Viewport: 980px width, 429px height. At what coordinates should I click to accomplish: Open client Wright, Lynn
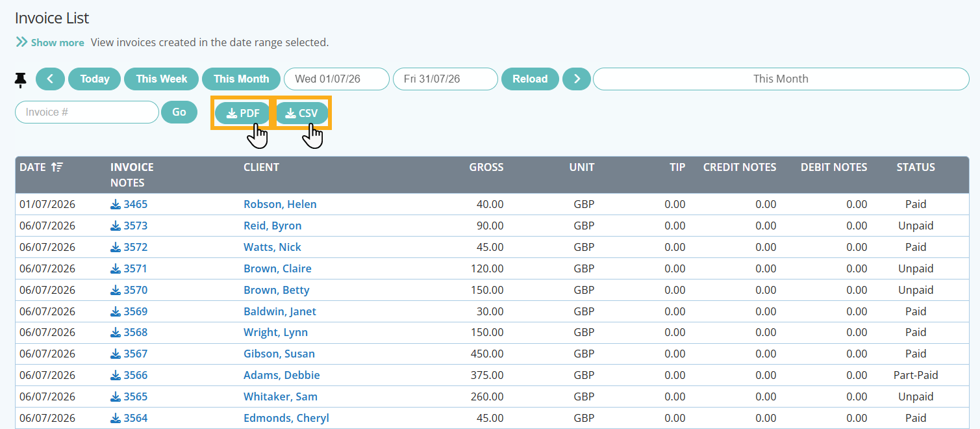coord(275,332)
